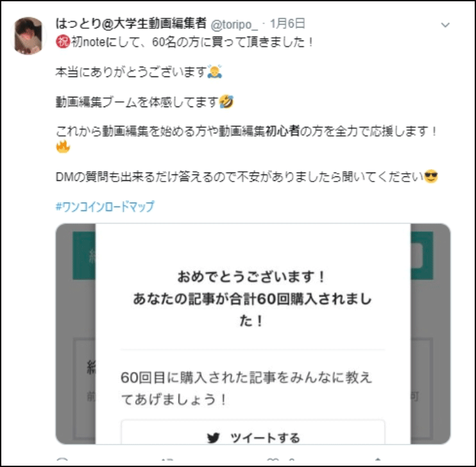
Task: Click the retweet icon below the tweet
Action: [167, 460]
